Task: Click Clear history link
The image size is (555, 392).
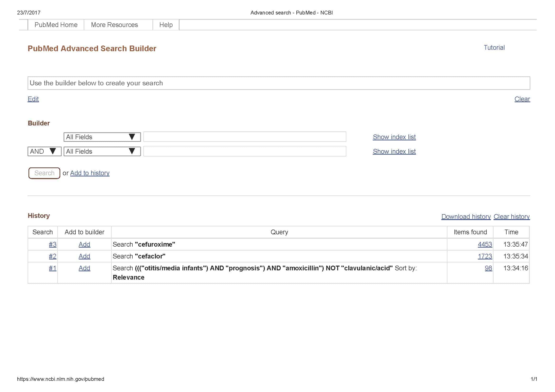Action: tap(512, 217)
